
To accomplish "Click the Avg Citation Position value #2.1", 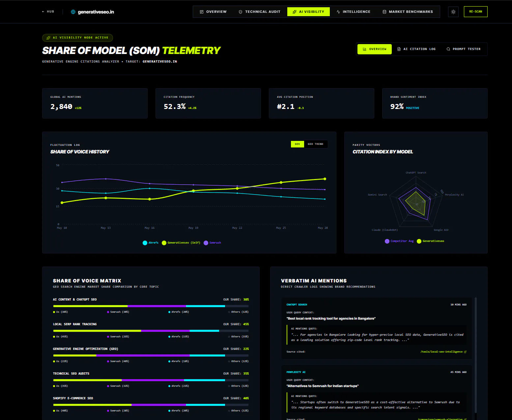I will pos(286,107).
